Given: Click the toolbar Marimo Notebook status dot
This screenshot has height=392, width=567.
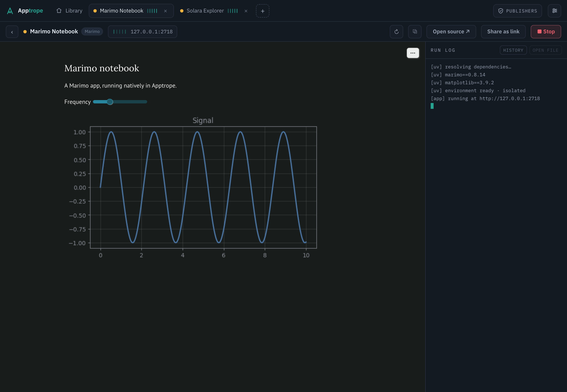Looking at the screenshot, I should point(25,32).
